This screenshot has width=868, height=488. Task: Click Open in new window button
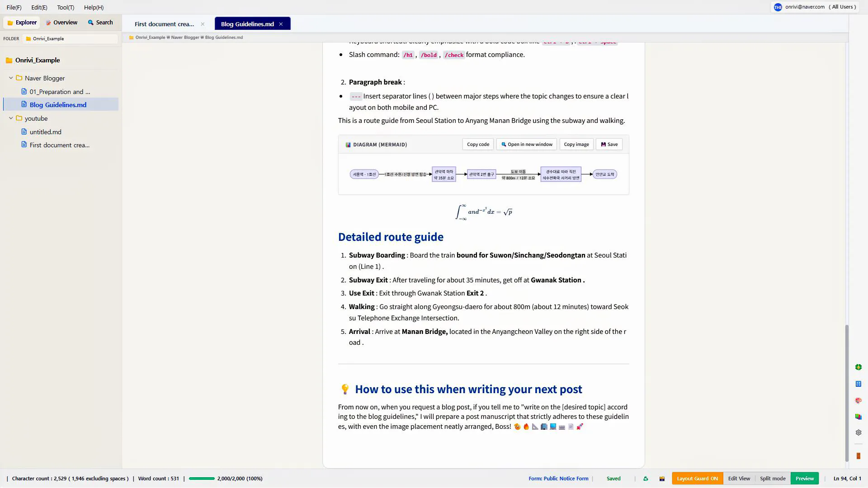(527, 145)
